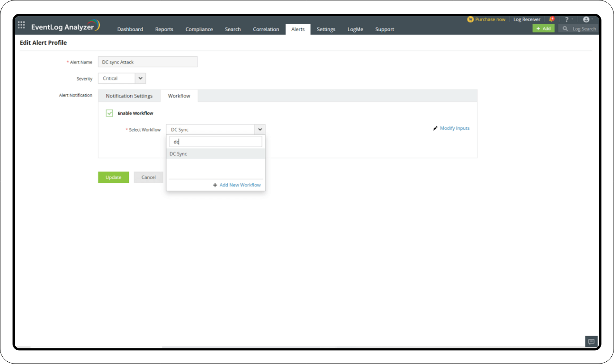The image size is (614, 364).
Task: Click the Purchase now shopping cart icon
Action: pos(470,19)
